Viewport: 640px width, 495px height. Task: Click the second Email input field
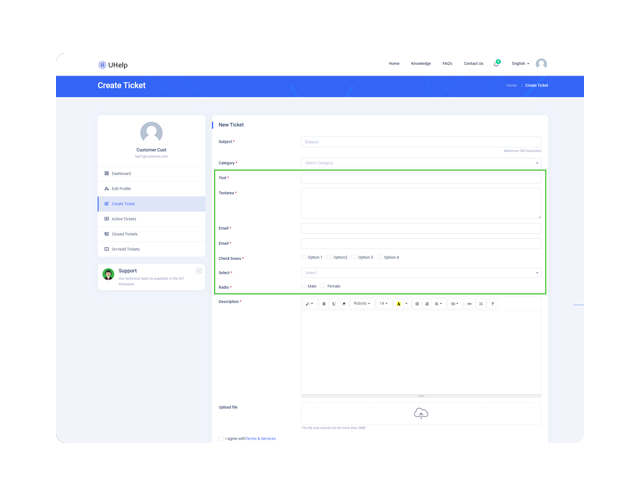point(421,243)
